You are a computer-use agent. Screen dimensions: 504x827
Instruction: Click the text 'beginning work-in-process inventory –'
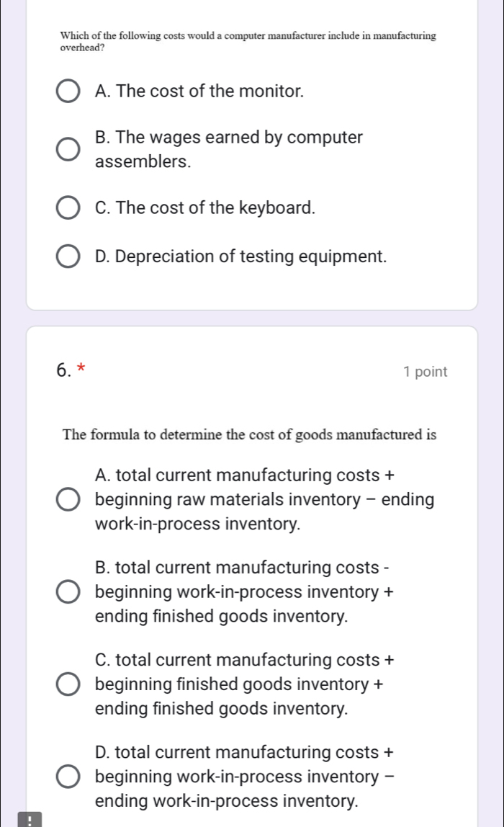pyautogui.click(x=243, y=777)
